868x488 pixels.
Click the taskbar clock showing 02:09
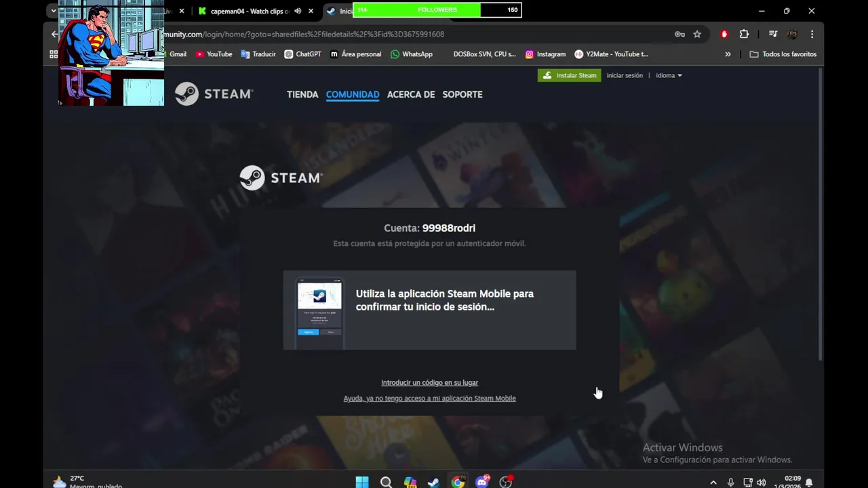pyautogui.click(x=788, y=482)
